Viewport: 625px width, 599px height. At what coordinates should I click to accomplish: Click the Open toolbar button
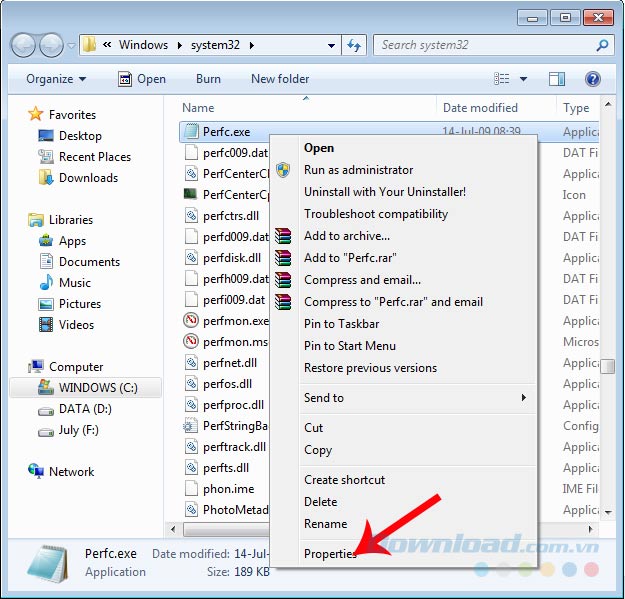[x=142, y=79]
